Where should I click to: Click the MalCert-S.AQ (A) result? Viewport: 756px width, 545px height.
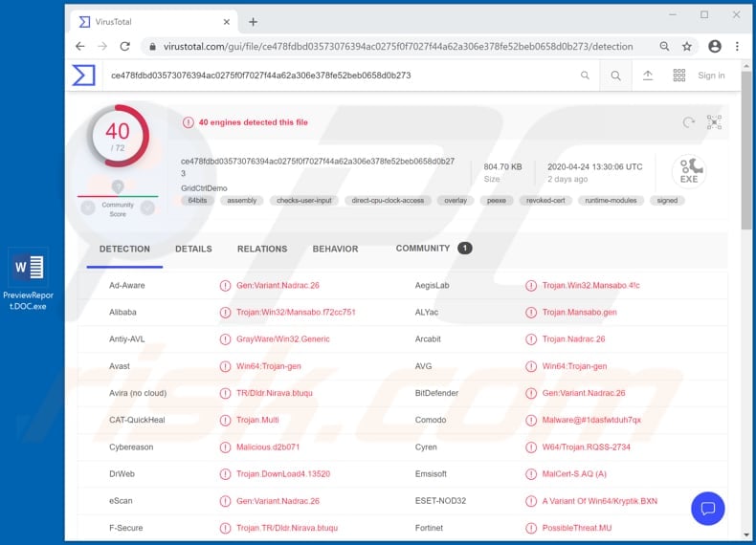pos(574,474)
